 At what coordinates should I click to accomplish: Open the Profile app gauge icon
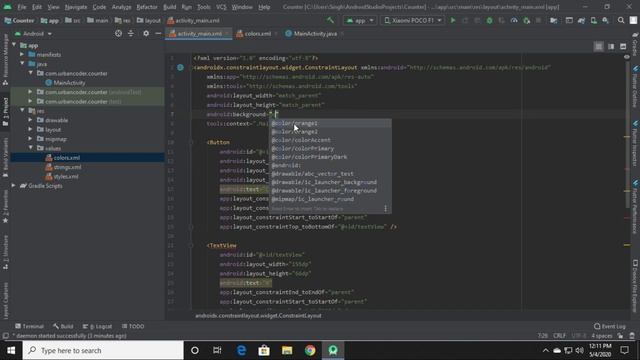point(514,20)
